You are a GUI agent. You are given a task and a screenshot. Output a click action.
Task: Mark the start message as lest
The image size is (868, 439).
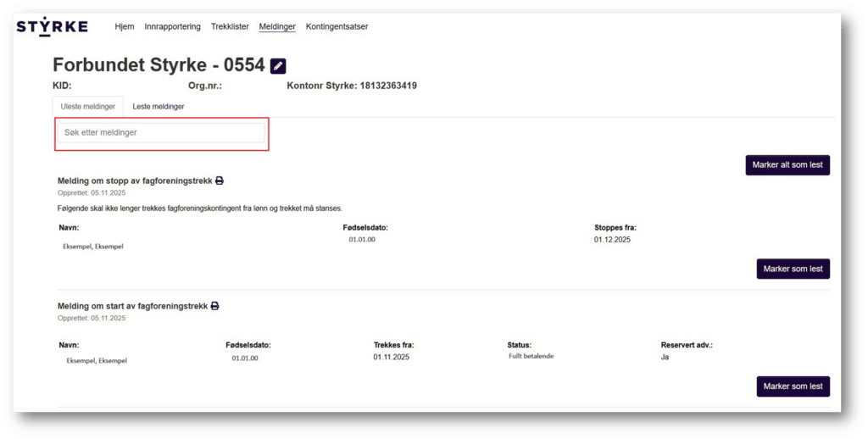tap(793, 386)
